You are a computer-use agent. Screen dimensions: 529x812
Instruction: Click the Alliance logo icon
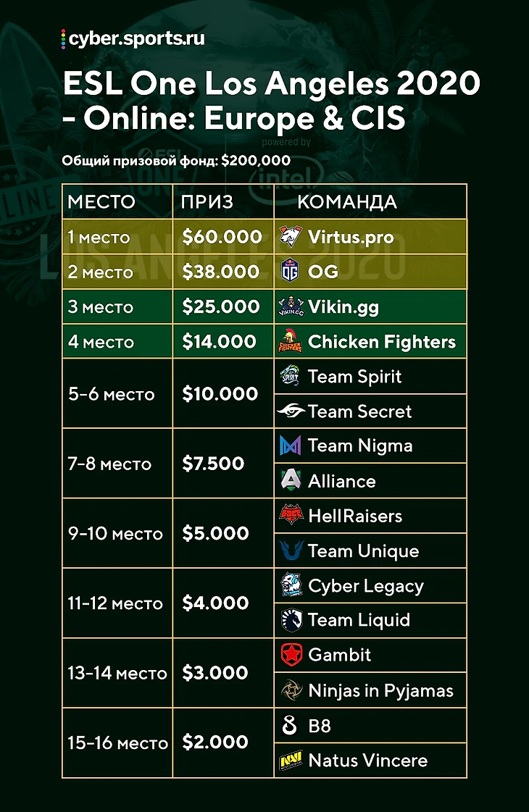click(x=291, y=481)
